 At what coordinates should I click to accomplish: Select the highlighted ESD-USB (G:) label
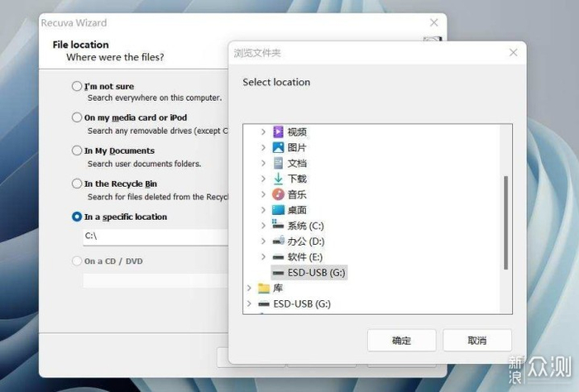point(317,273)
